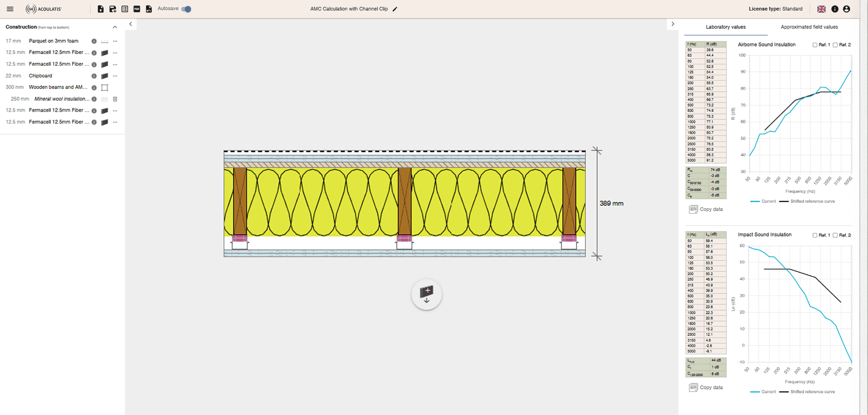The width and height of the screenshot is (868, 415).
Task: Export the calculation as PDF
Action: pos(137,9)
